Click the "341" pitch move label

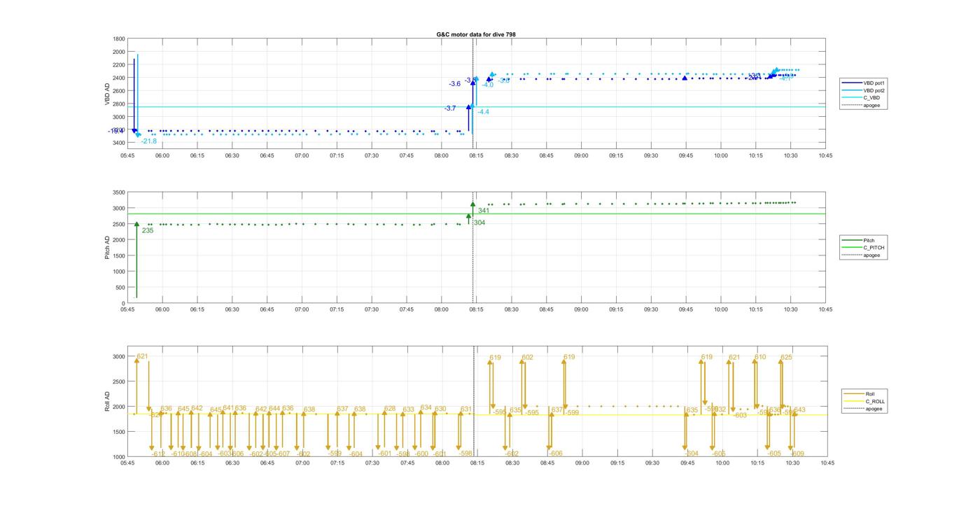point(484,211)
